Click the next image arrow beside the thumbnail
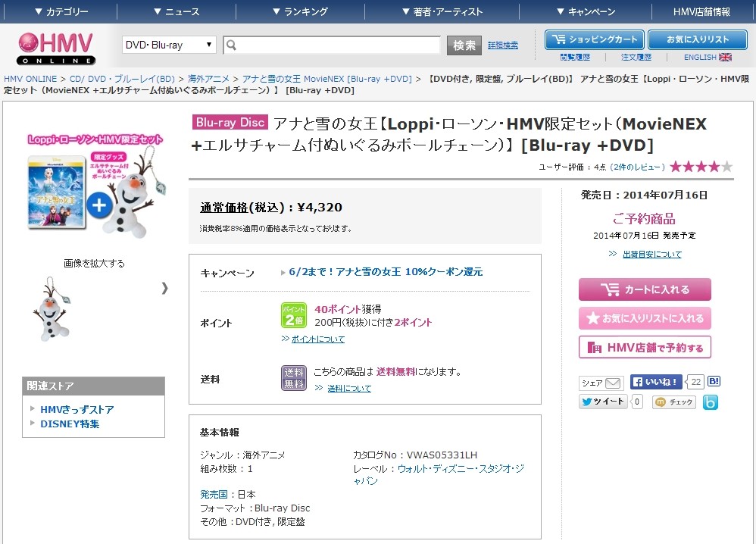 click(x=164, y=288)
